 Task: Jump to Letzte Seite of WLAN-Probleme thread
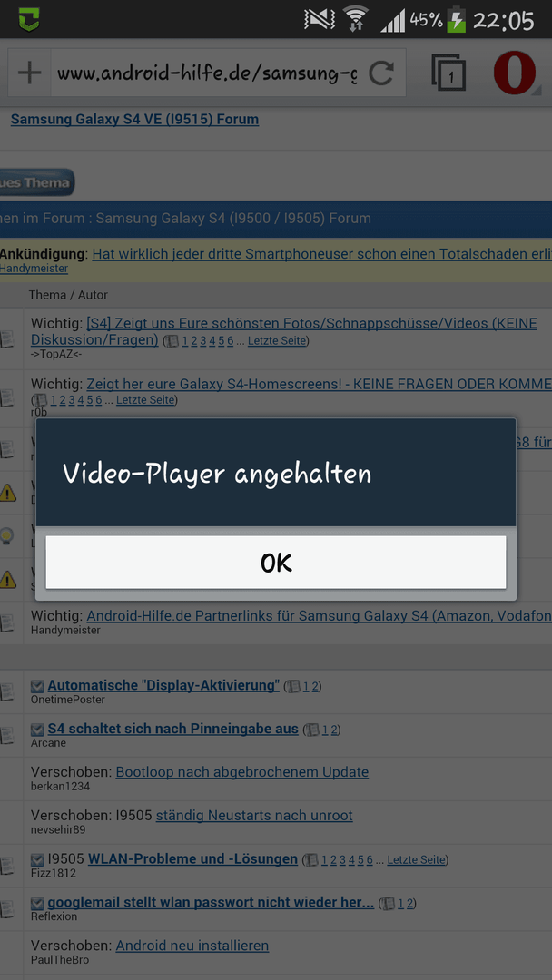pyautogui.click(x=417, y=860)
